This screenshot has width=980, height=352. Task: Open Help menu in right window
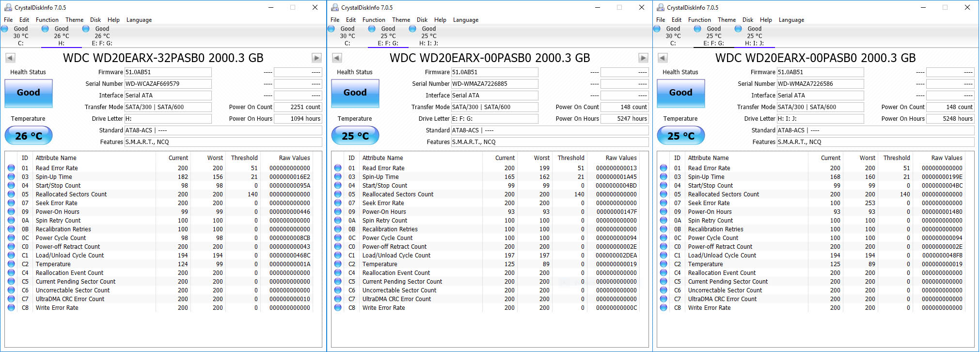[x=766, y=20]
